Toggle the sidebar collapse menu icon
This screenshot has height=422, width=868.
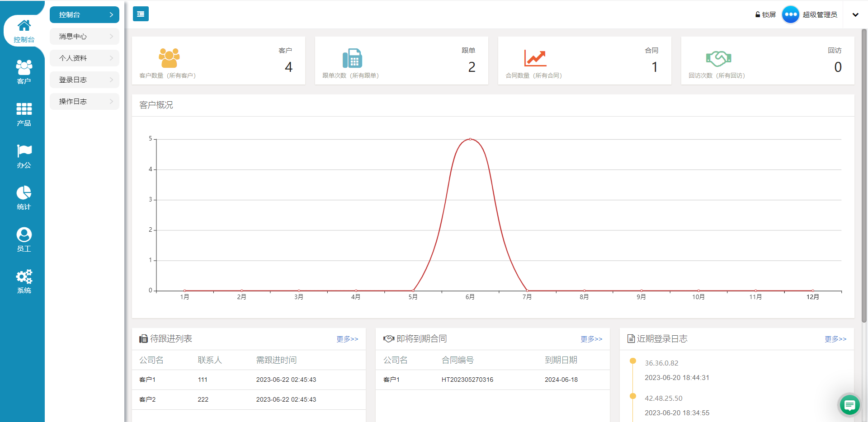141,14
